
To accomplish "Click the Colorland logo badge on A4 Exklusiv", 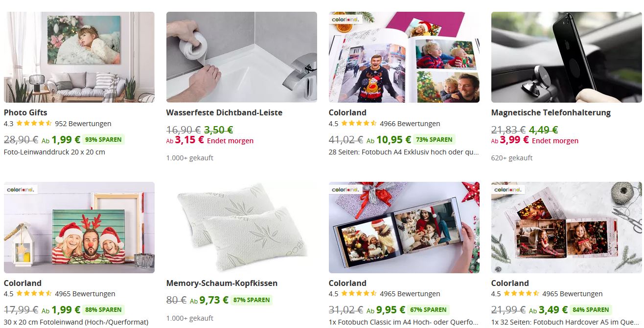I will (345, 19).
